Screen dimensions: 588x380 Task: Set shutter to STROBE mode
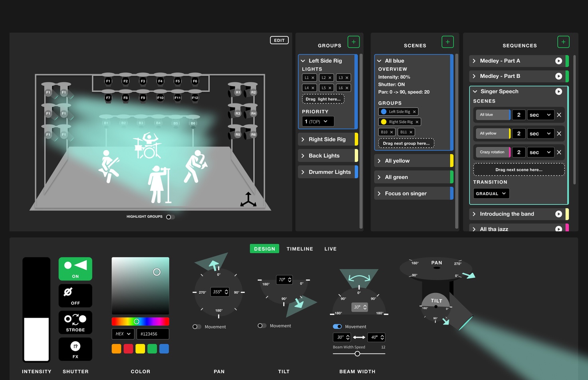(x=75, y=322)
